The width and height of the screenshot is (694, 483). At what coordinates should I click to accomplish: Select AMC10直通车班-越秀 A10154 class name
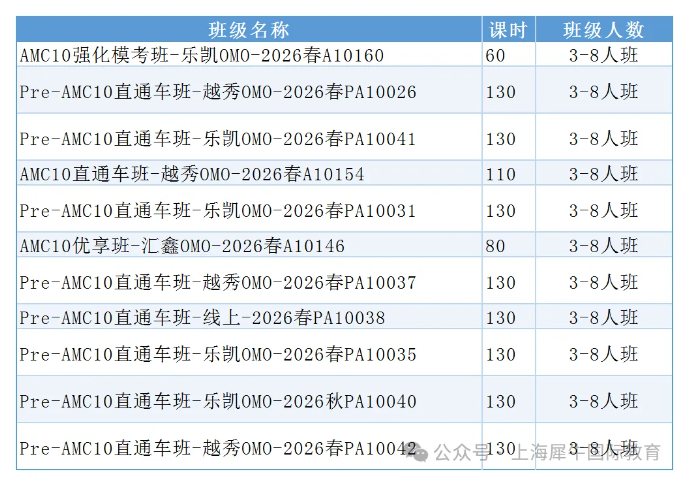pos(192,175)
